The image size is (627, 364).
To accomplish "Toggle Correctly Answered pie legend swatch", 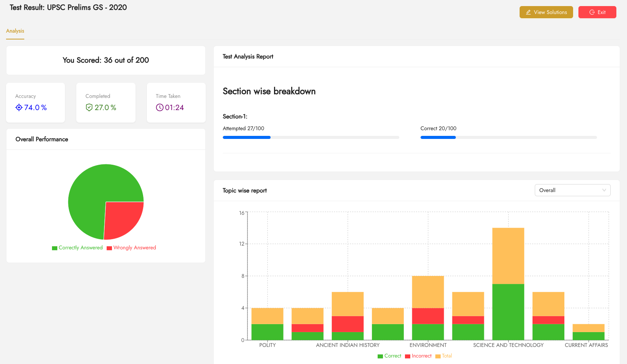I will [55, 248].
